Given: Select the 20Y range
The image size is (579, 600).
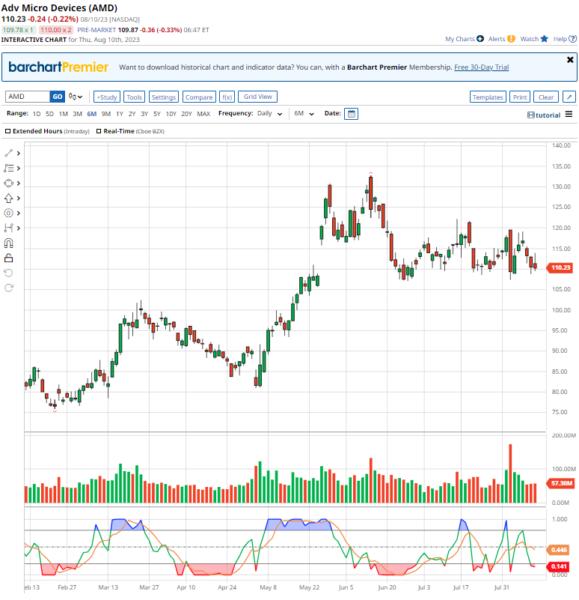Looking at the screenshot, I should [x=186, y=114].
